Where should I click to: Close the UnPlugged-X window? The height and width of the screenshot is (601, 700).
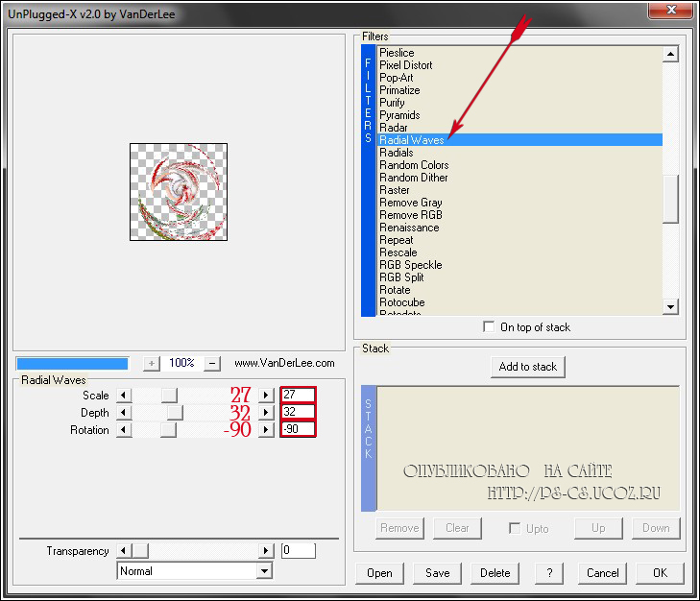670,10
